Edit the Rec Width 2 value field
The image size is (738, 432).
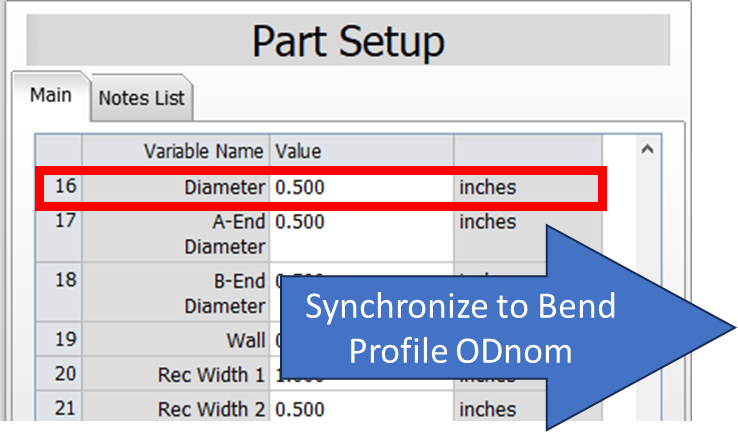tap(361, 409)
